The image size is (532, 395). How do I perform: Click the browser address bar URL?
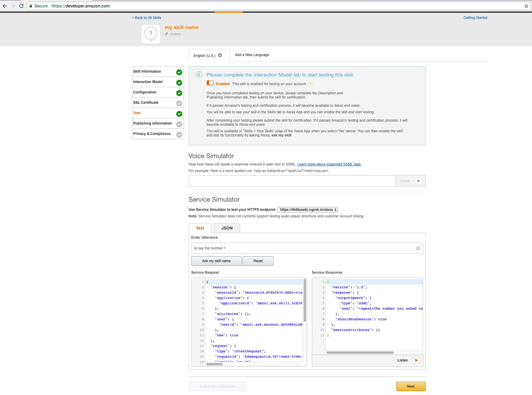tap(81, 6)
